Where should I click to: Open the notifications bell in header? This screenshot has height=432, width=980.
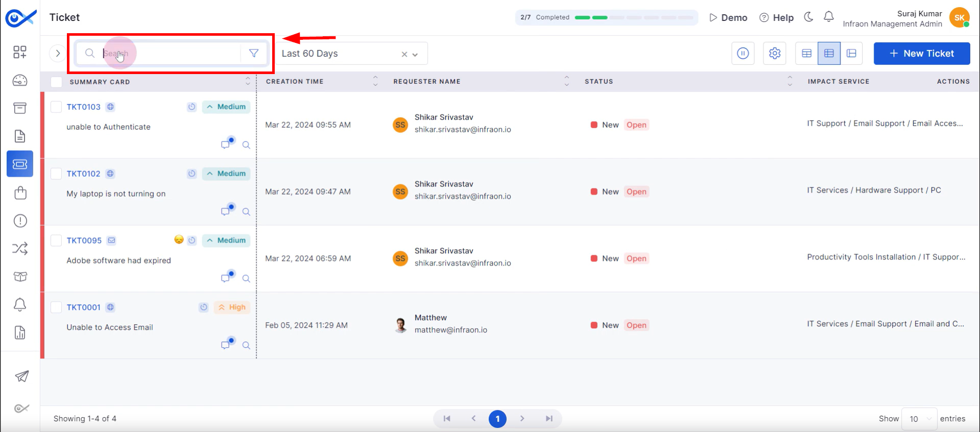point(828,17)
